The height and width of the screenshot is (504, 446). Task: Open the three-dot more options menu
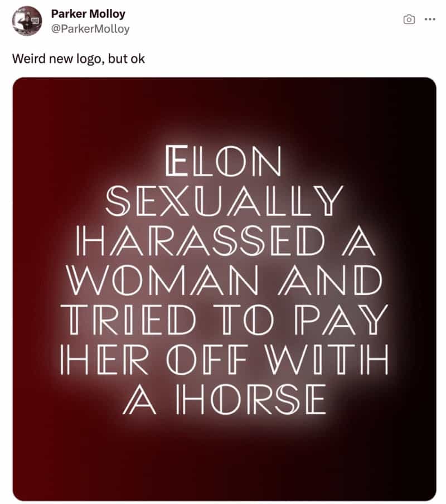430,20
